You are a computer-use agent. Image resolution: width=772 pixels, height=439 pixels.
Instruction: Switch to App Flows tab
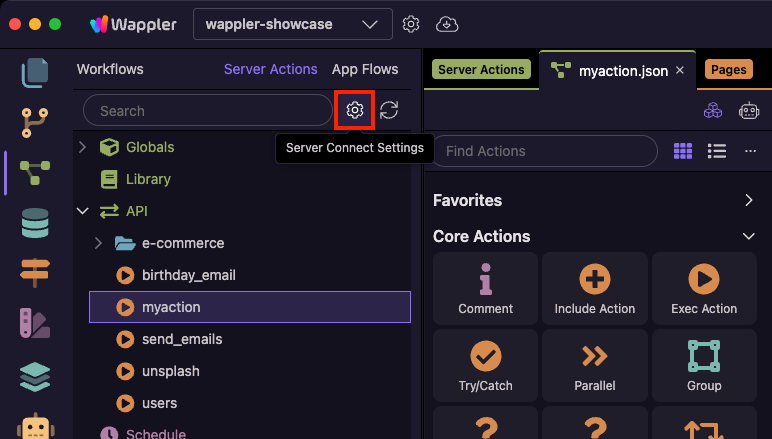click(365, 69)
